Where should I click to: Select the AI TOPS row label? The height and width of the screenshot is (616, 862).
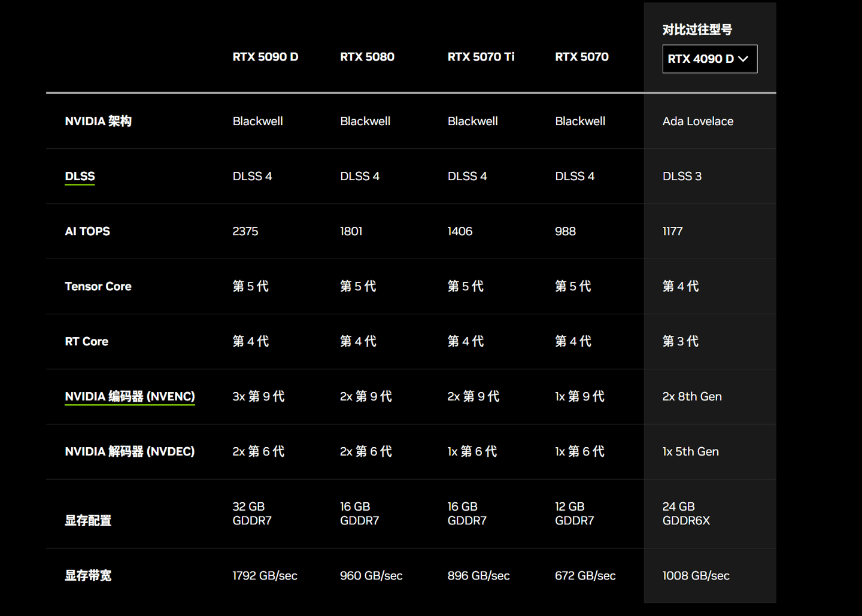[x=87, y=231]
